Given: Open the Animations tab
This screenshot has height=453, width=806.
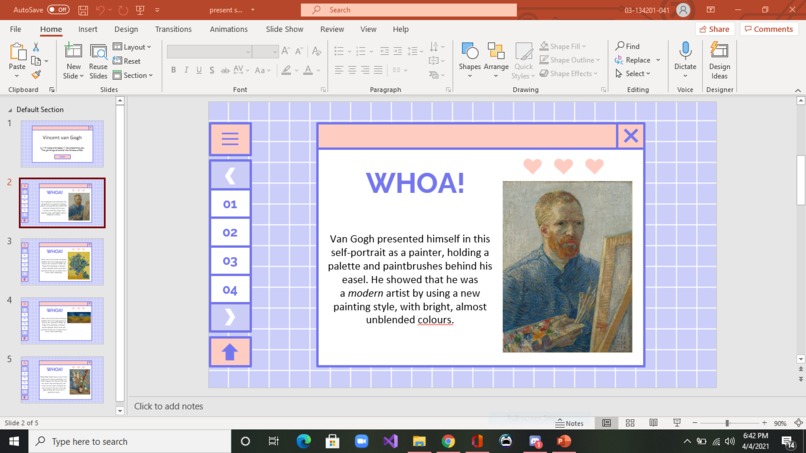Looking at the screenshot, I should (x=228, y=29).
